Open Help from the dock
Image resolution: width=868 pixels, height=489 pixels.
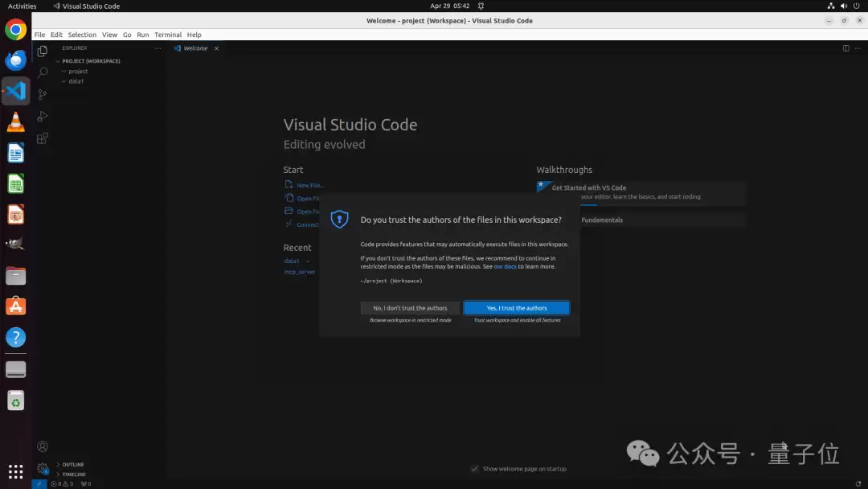[15, 337]
